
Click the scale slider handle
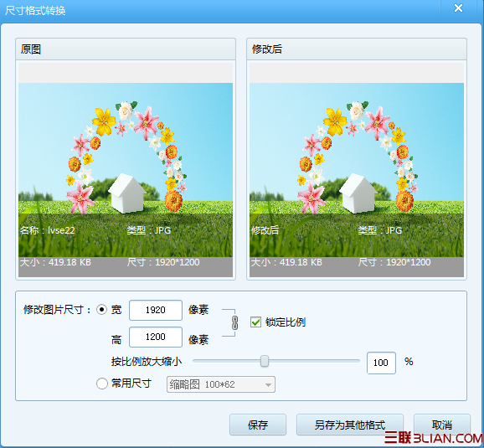click(265, 361)
